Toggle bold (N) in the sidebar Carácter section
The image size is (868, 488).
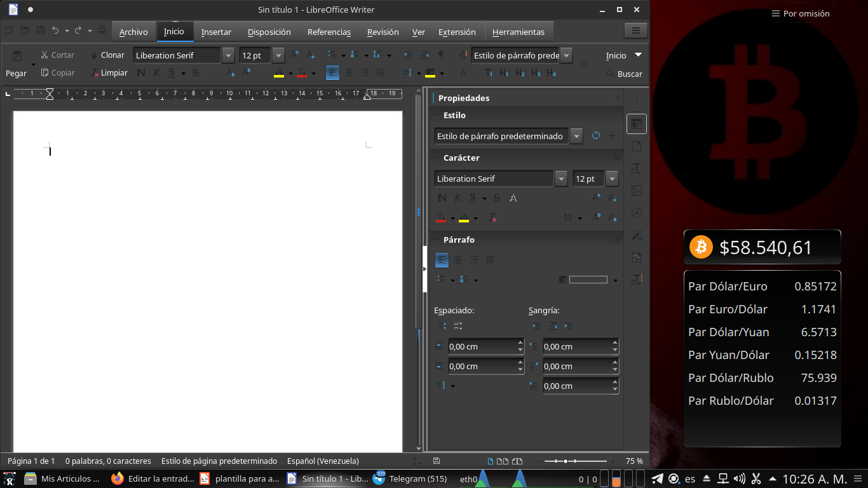coord(442,198)
